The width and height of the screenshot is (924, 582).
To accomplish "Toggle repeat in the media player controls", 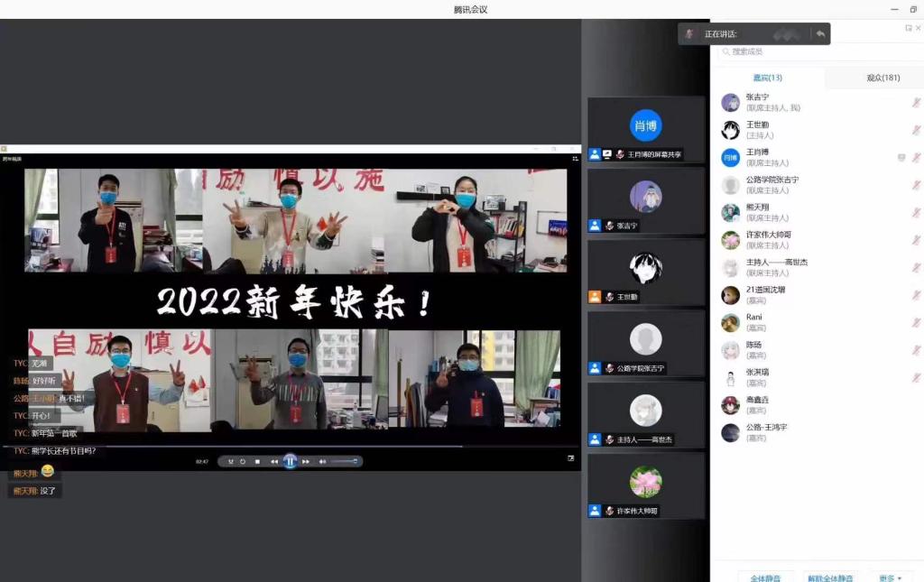I will coord(242,461).
